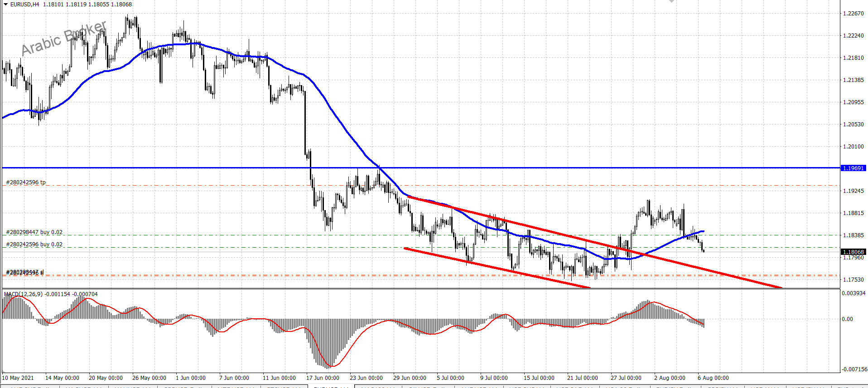Click the 5 Jul 00:00 date label
This screenshot has height=388, width=868.
pyautogui.click(x=450, y=378)
